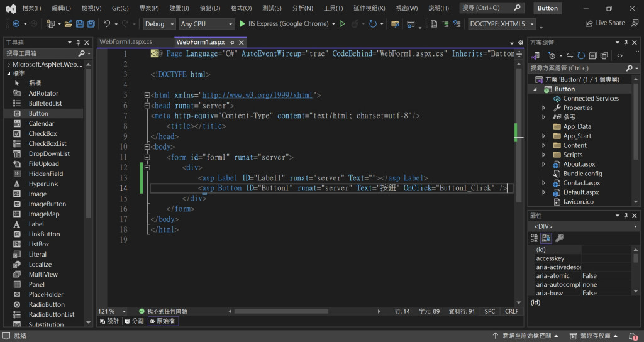Start IIS Express debugging with green play
This screenshot has width=644, height=342.
coord(242,24)
